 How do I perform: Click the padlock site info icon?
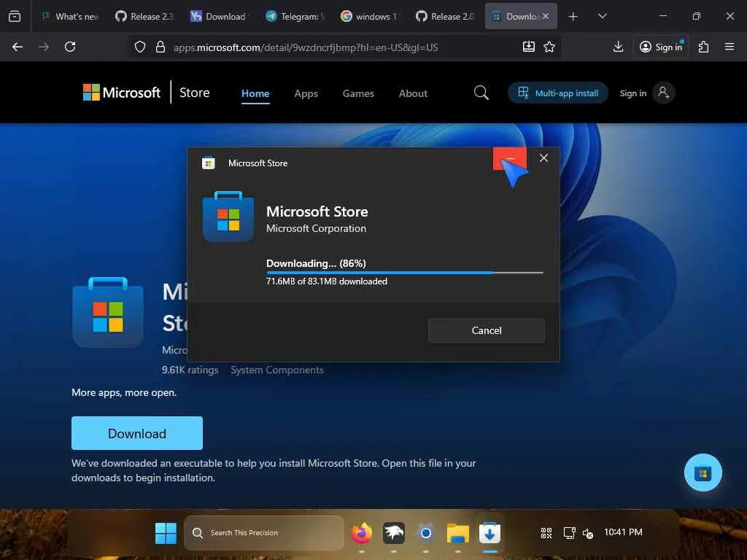[160, 47]
